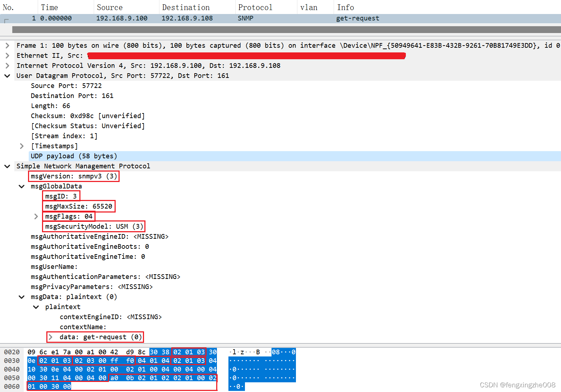This screenshot has height=392, width=561.
Task: Click hex offset 0030 row label
Action: tap(12, 361)
